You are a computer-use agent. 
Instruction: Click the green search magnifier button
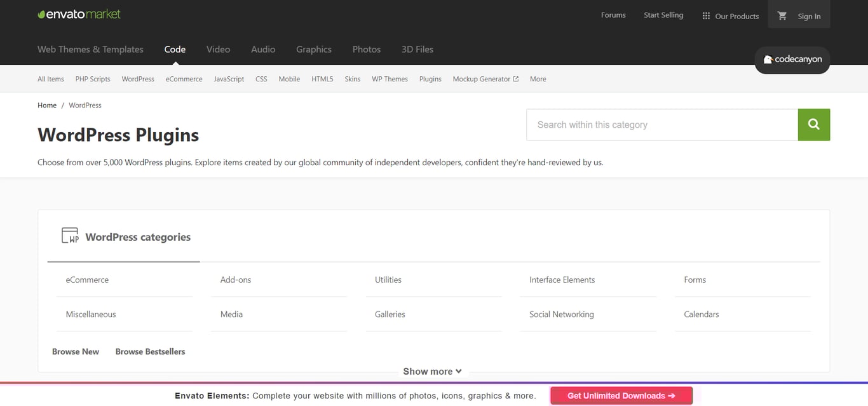tap(813, 125)
